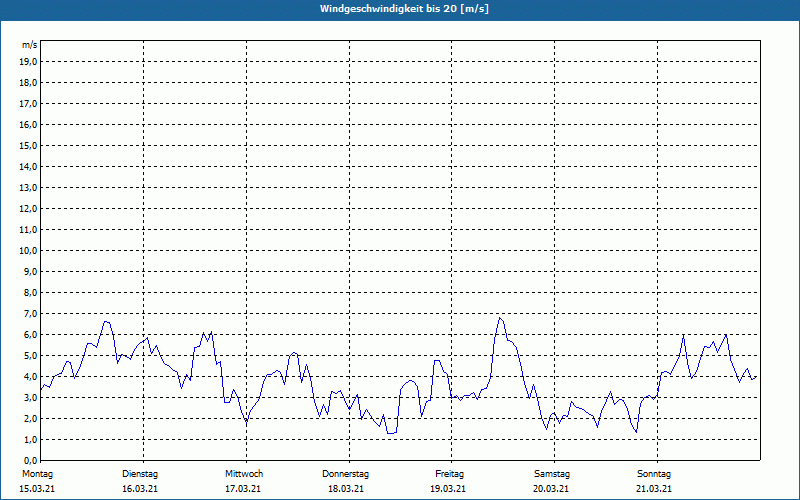Click the 16,0 axis label

click(x=28, y=124)
